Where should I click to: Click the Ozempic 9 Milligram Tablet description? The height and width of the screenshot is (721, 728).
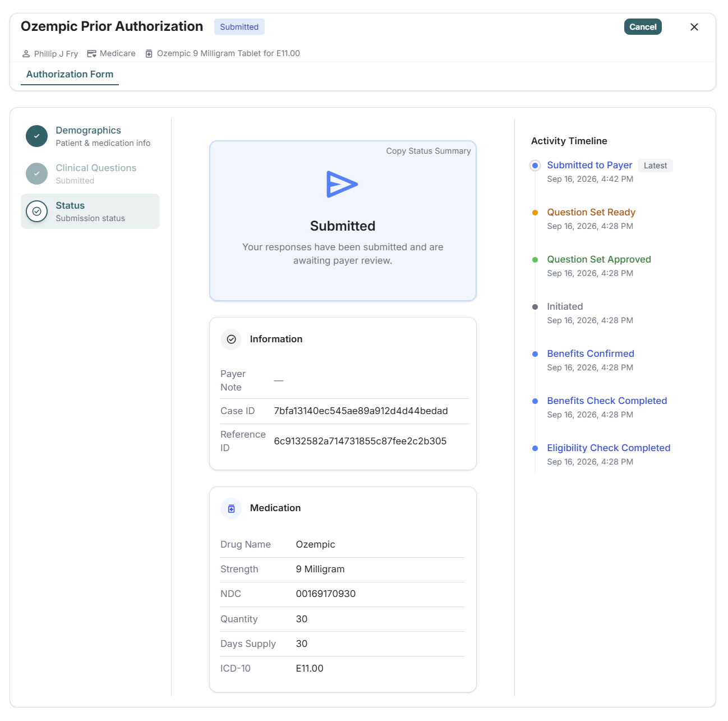click(228, 54)
